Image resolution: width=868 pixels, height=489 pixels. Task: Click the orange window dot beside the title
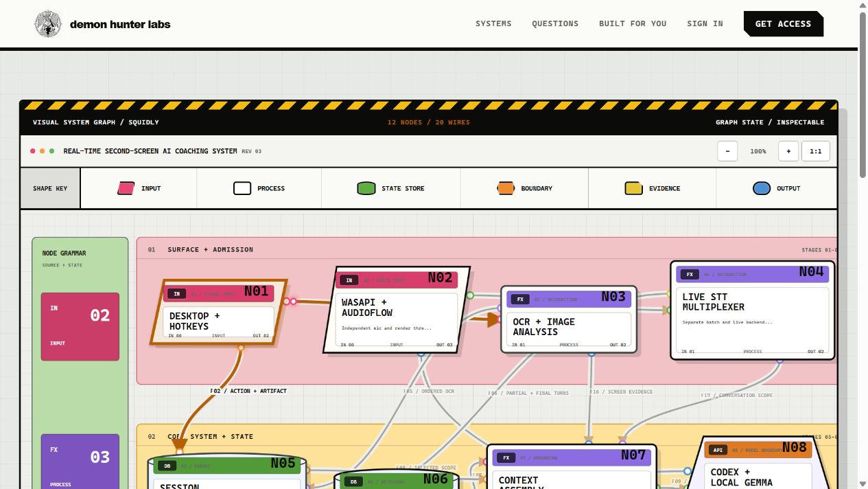click(x=42, y=151)
